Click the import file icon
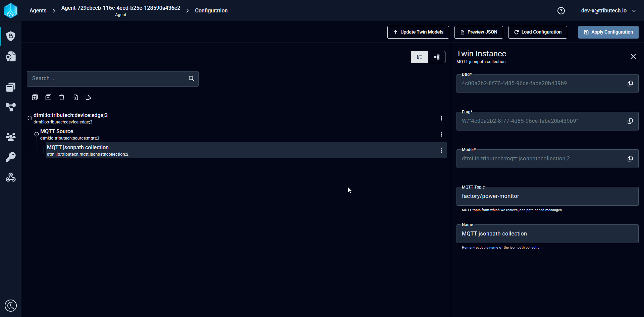Viewport: 644px width, 317px height. pos(75,97)
